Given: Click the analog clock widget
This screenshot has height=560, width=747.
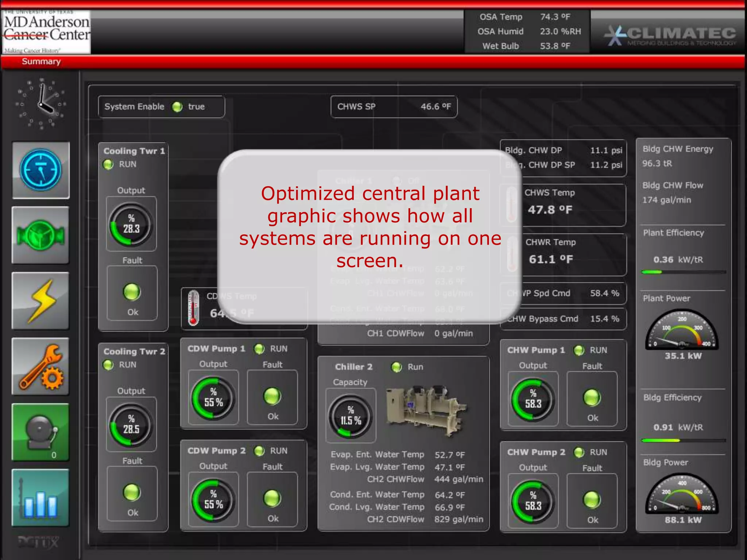Looking at the screenshot, I should click(41, 104).
